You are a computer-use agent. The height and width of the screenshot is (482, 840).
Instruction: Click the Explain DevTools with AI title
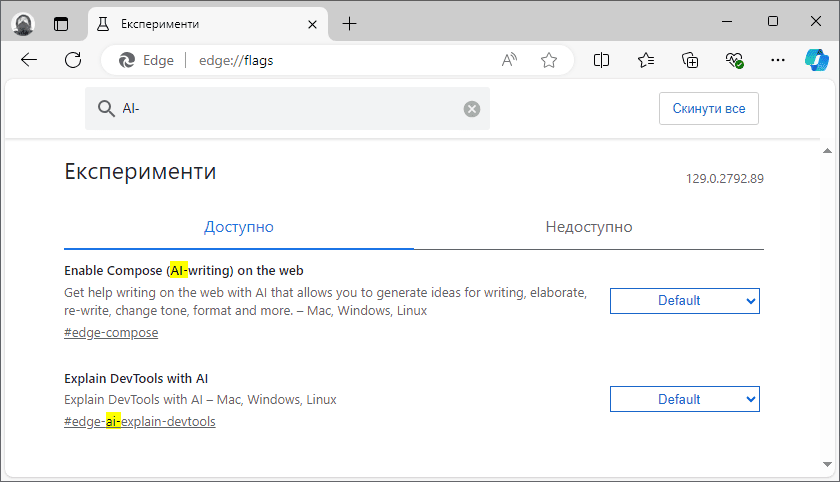[x=136, y=379]
